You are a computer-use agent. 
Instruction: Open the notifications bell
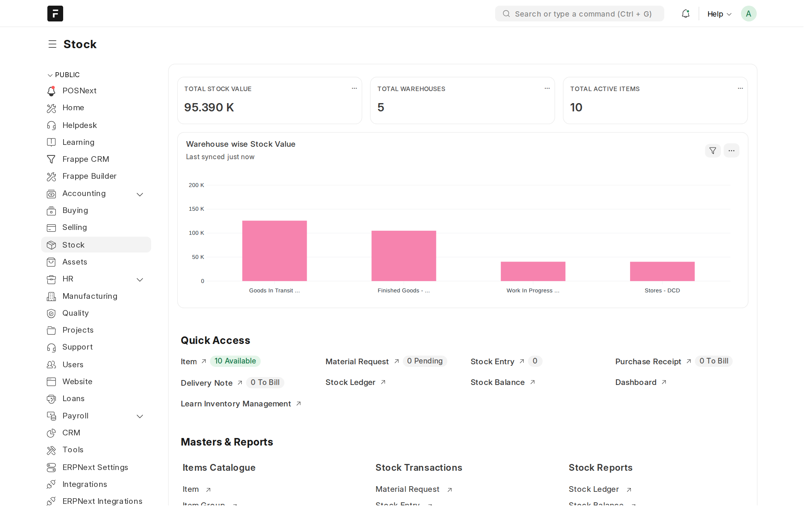[685, 14]
